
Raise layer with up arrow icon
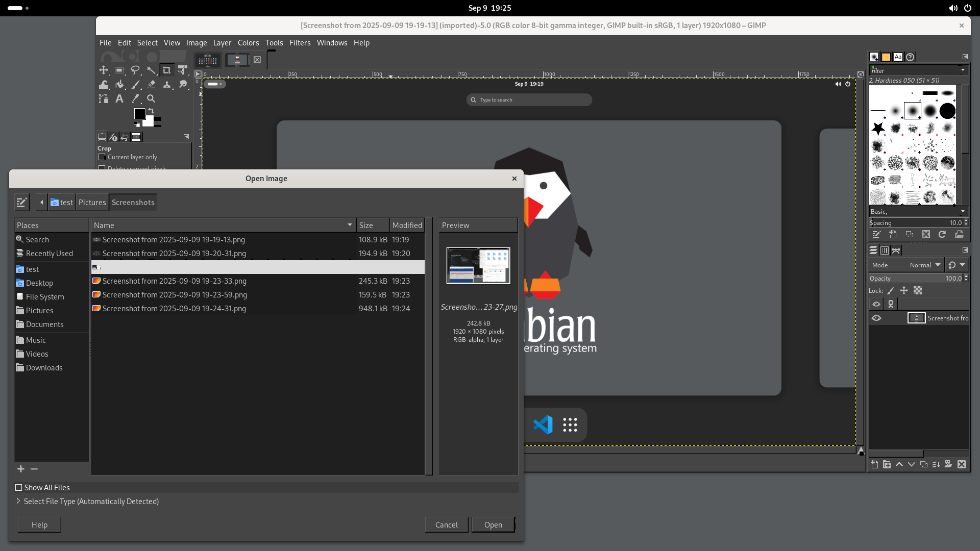(x=899, y=464)
